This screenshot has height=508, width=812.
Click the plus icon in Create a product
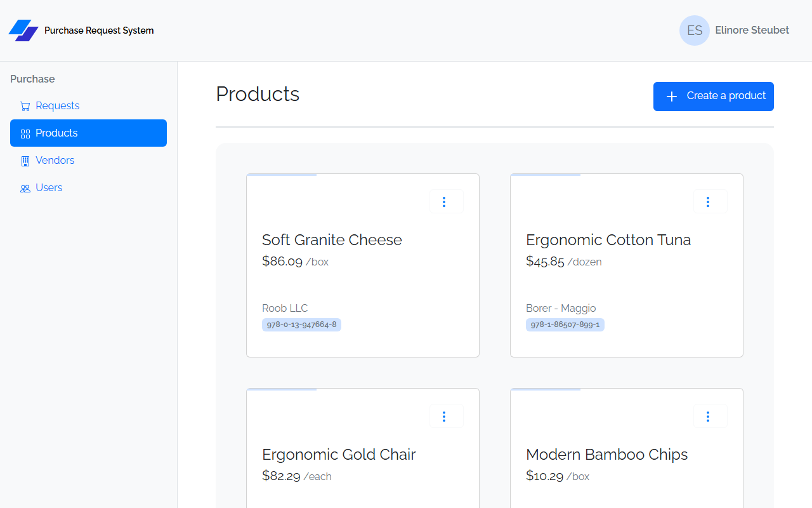click(x=672, y=97)
